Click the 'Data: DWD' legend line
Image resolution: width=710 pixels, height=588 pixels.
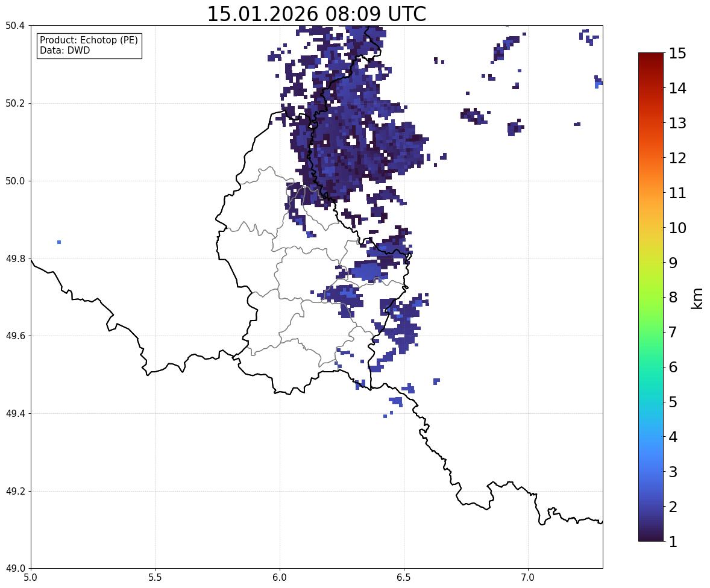64,50
